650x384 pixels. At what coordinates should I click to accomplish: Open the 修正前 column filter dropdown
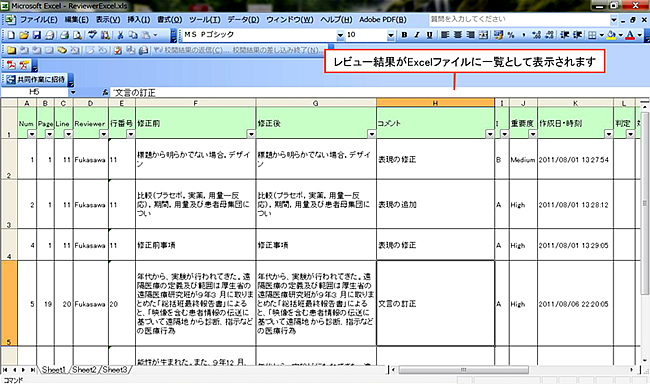(x=251, y=134)
